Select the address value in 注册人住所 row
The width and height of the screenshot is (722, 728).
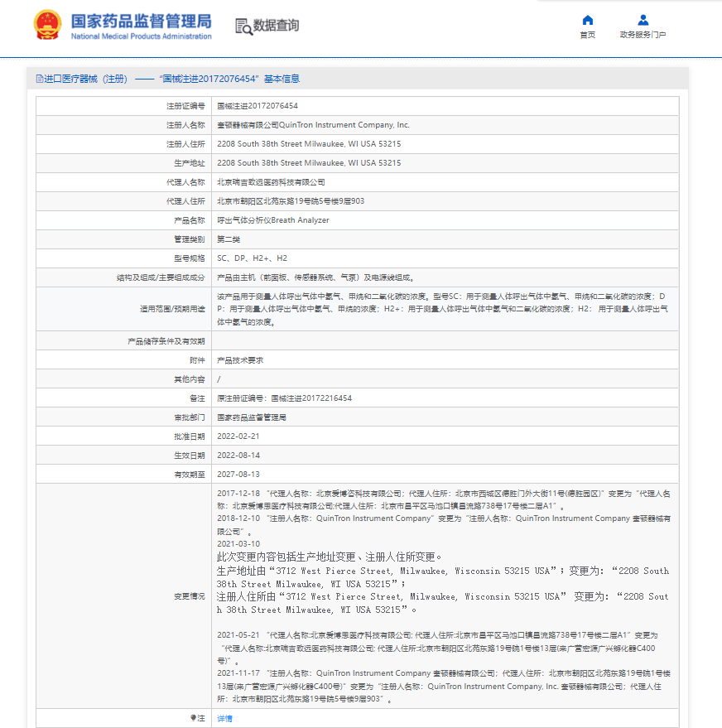(x=309, y=144)
